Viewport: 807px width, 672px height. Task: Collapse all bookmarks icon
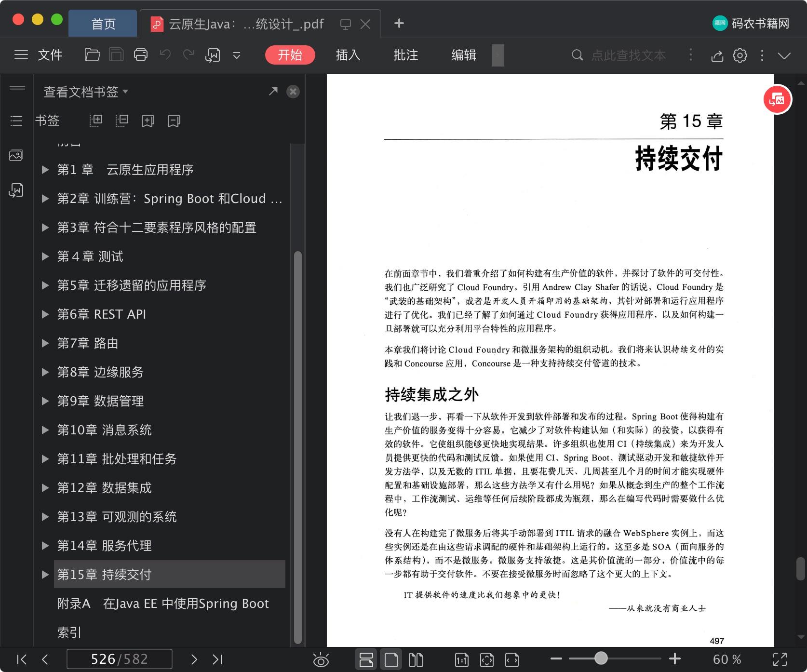click(x=122, y=121)
